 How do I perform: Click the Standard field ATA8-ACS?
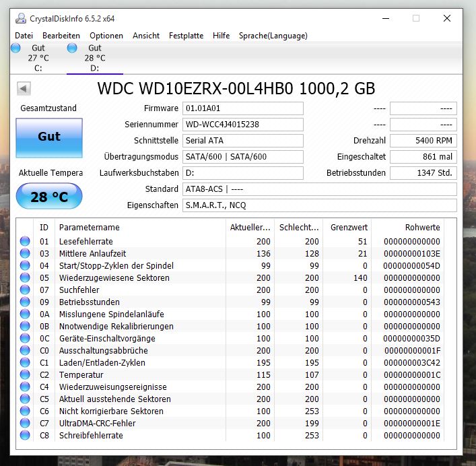coord(320,189)
